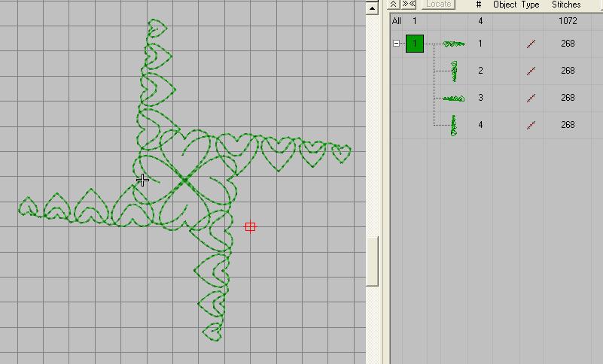Select object 2 thumbnail in list
This screenshot has width=603, height=364.
(x=454, y=71)
